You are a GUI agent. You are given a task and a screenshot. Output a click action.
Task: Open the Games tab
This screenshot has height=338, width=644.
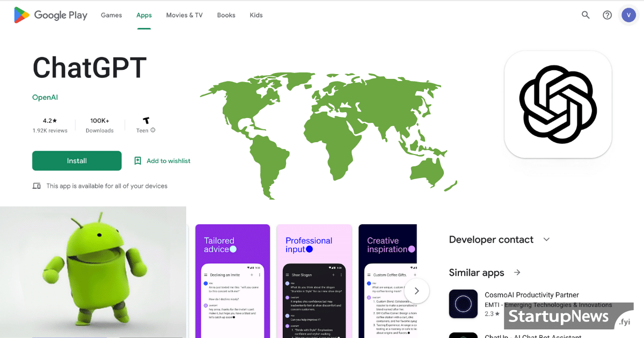(111, 15)
